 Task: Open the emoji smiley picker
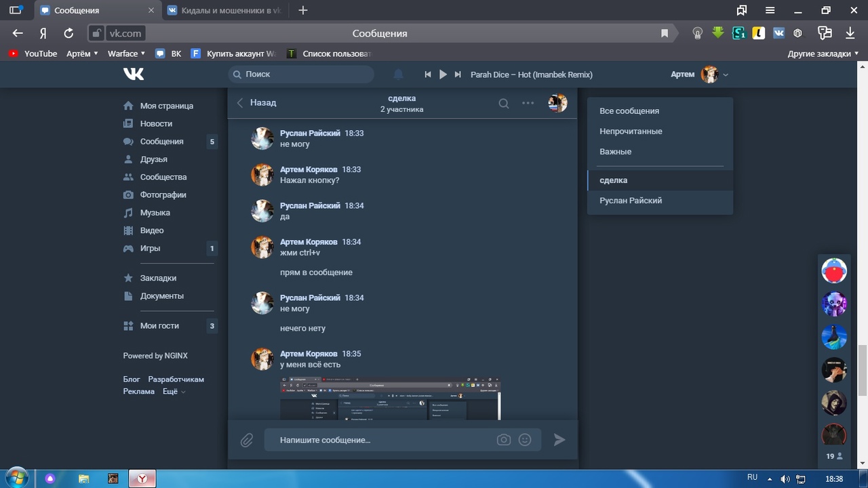(x=525, y=440)
